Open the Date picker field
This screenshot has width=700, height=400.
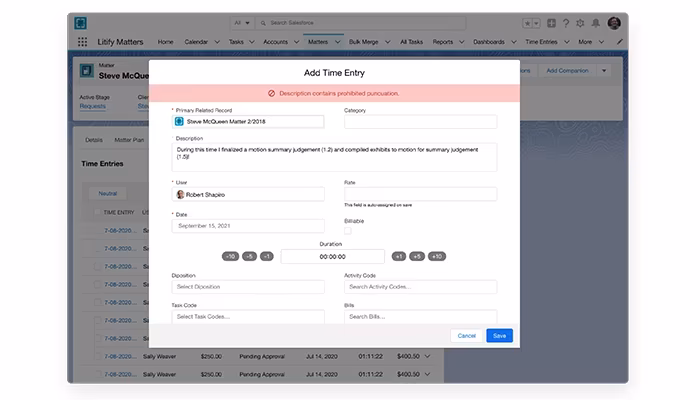pyautogui.click(x=248, y=226)
